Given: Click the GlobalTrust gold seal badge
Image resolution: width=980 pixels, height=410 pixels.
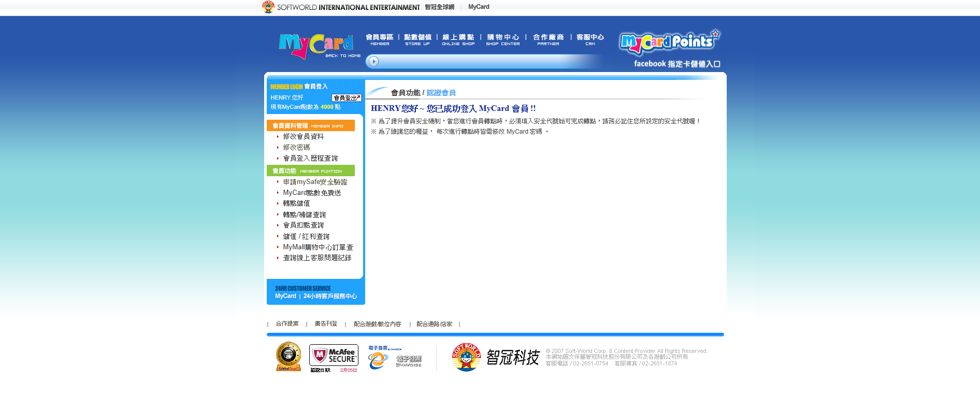Looking at the screenshot, I should click(289, 357).
